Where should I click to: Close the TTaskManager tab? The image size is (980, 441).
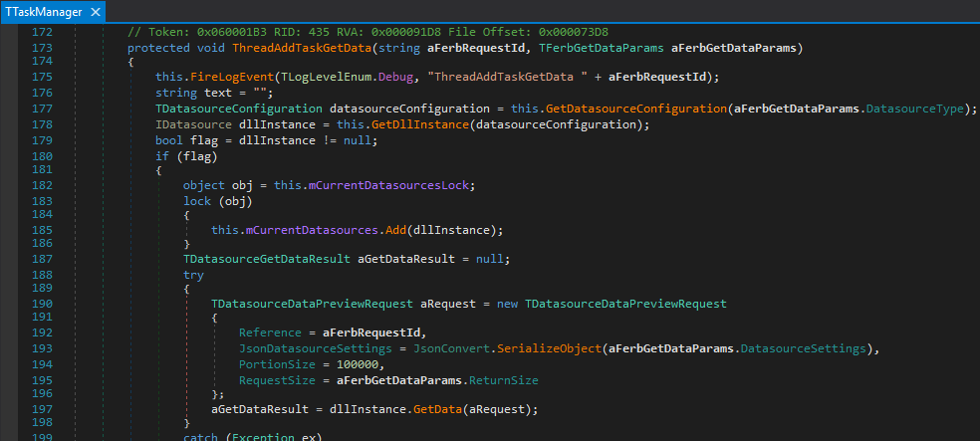pos(95,12)
